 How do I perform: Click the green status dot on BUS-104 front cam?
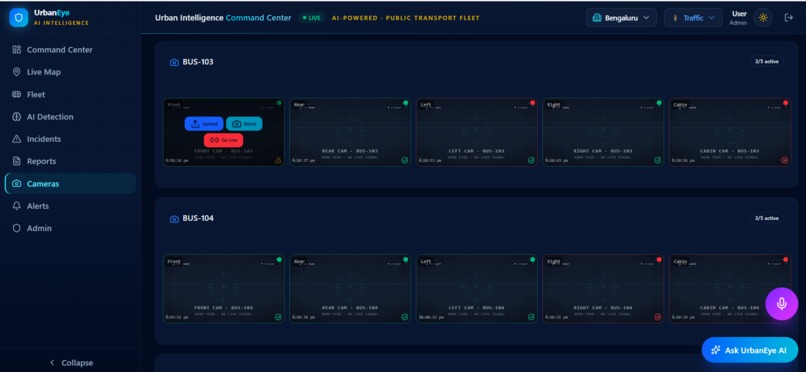(x=279, y=259)
